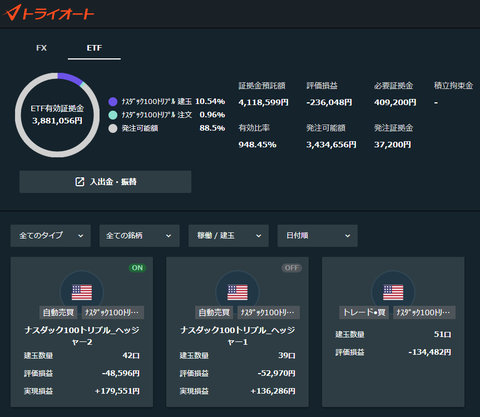The width and height of the screenshot is (480, 417).
Task: Click ナスダック100トリ… tag on トレード•買 card
Action: click(424, 313)
